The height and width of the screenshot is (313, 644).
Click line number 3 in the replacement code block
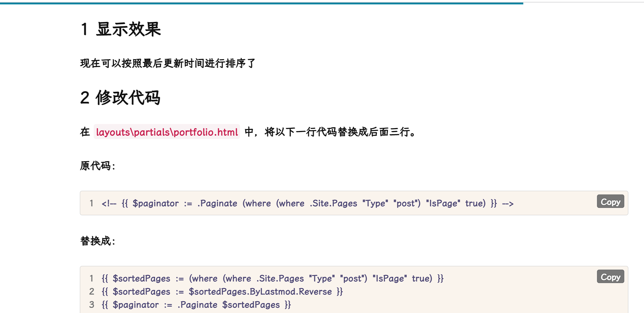(x=92, y=305)
